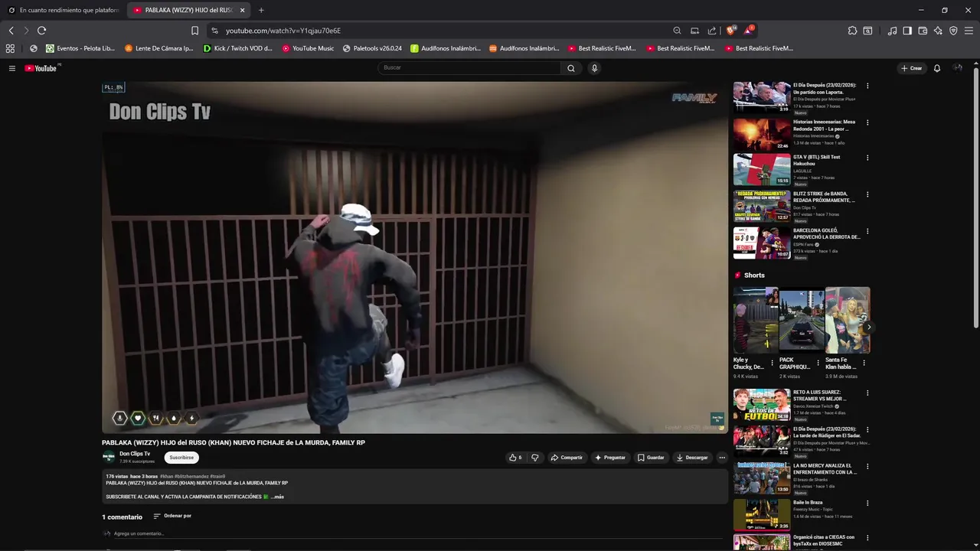
Task: Open options for 'Kyle y Chucky' short
Action: (x=772, y=363)
